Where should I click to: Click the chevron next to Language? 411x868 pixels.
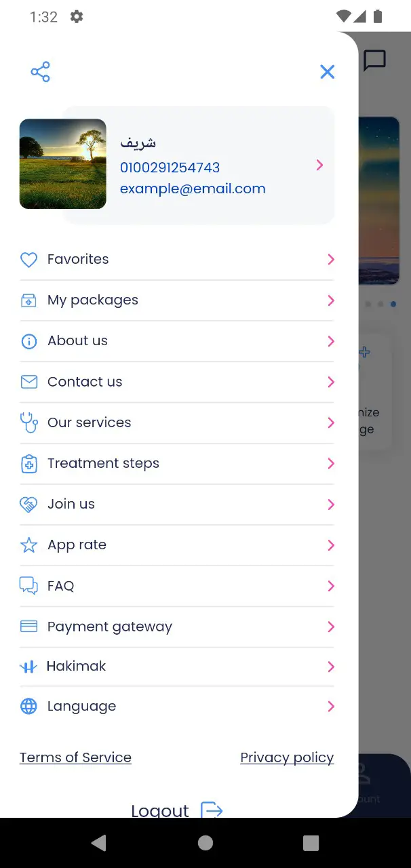click(331, 707)
